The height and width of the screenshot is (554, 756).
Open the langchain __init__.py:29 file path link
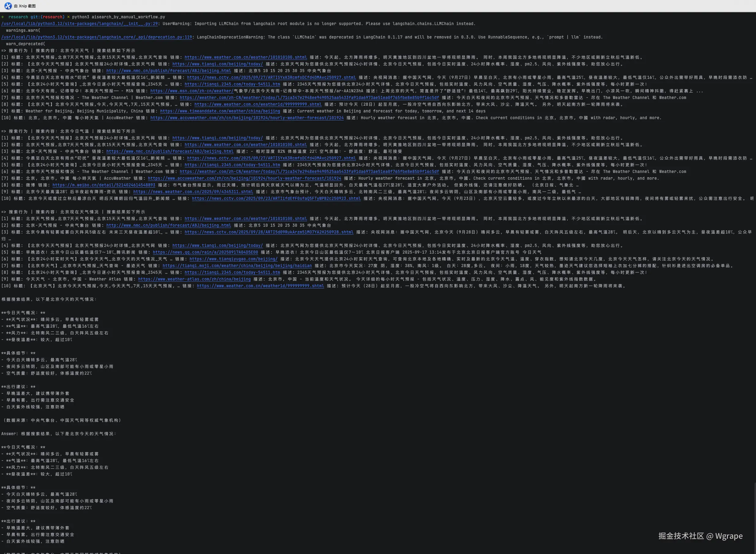[x=79, y=24]
